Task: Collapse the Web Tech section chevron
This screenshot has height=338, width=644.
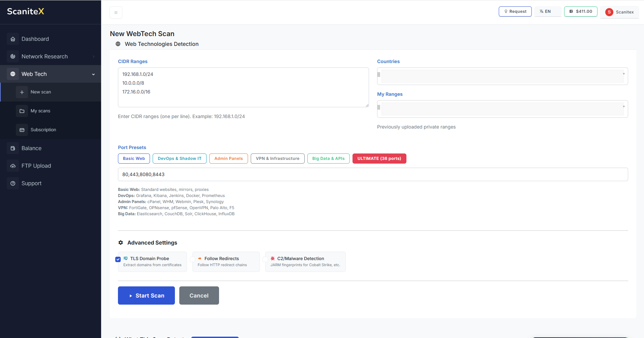Action: click(x=93, y=74)
